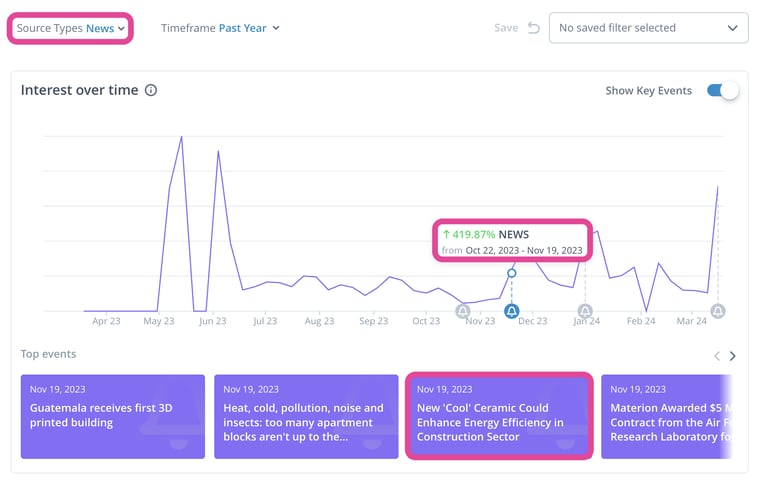Open the Guatemala receives first 3D printed building card
Viewport: 761px width, 485px height.
[113, 416]
